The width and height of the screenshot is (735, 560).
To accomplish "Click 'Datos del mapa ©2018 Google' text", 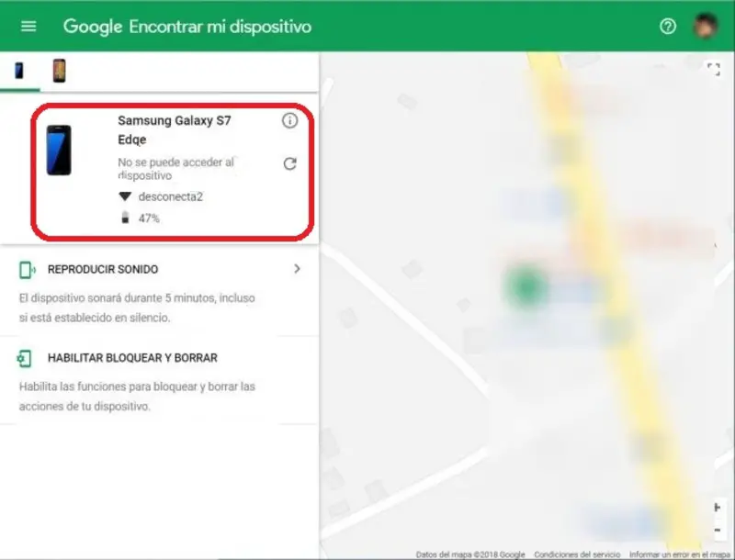I will tap(470, 554).
